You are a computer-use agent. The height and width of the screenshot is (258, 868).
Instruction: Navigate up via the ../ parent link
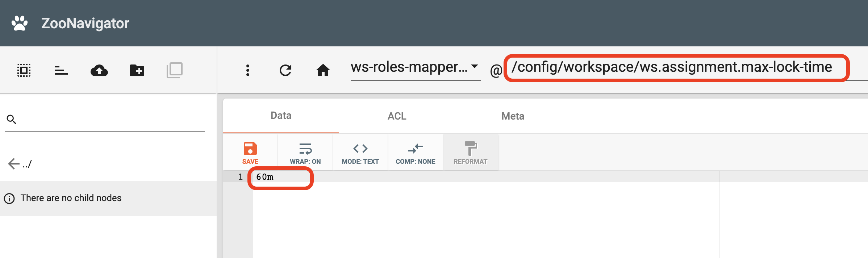20,164
